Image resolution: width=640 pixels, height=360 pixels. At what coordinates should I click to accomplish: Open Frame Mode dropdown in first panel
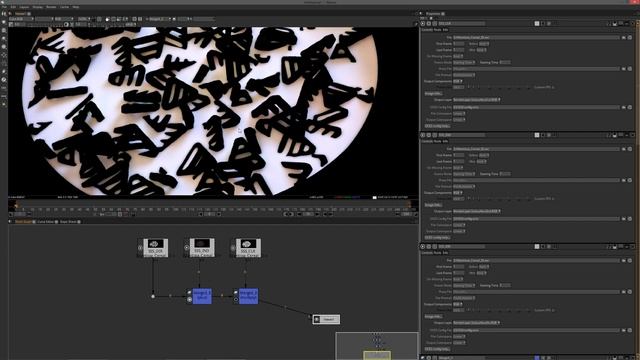464,62
